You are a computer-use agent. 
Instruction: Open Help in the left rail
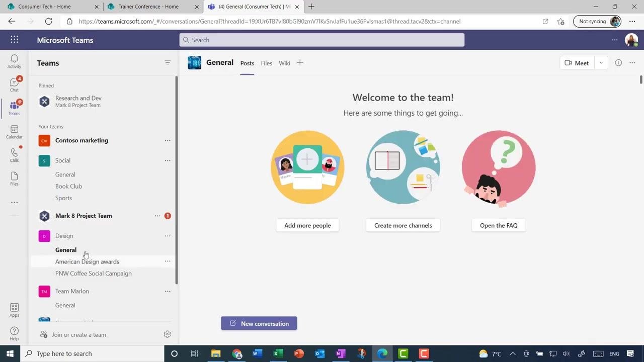(x=14, y=333)
